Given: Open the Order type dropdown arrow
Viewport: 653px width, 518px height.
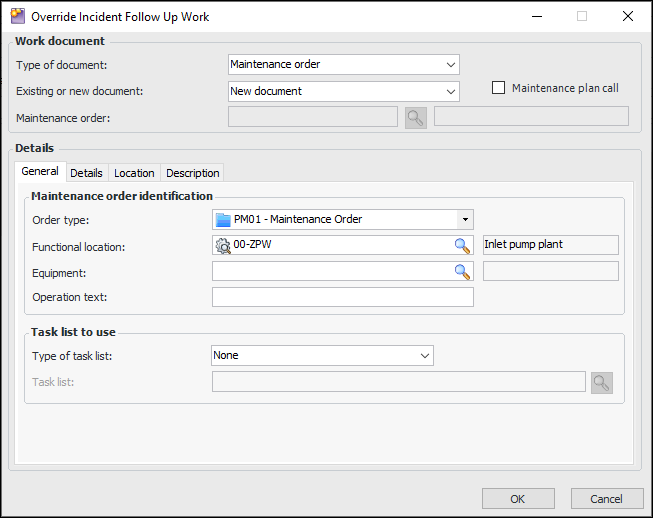Looking at the screenshot, I should pyautogui.click(x=465, y=219).
